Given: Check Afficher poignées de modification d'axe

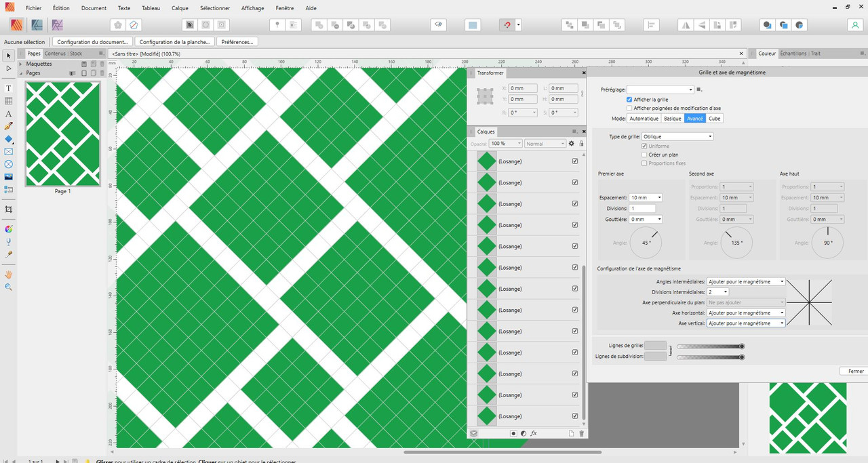Looking at the screenshot, I should (x=629, y=108).
